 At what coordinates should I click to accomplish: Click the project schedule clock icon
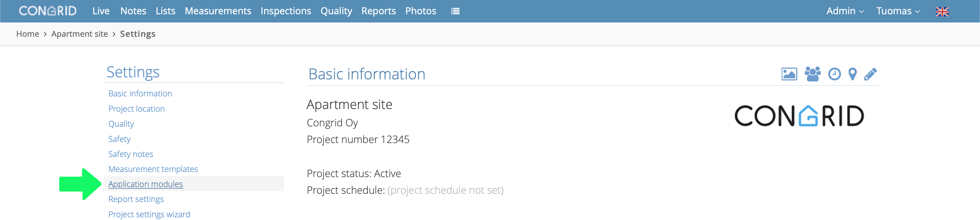834,74
